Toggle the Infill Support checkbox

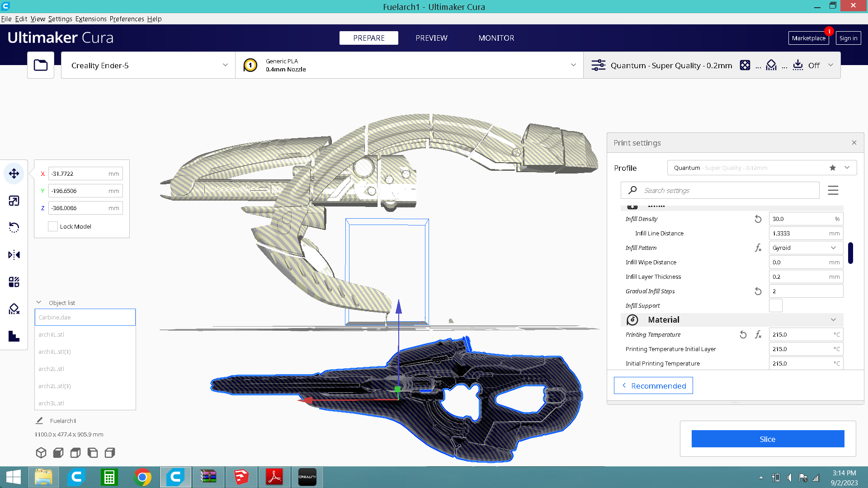tap(775, 306)
